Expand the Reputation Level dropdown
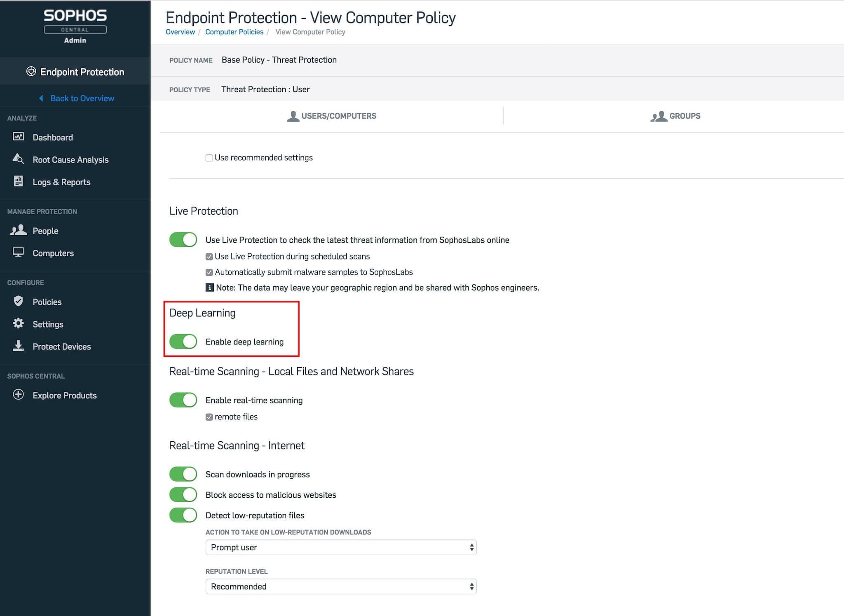The image size is (844, 616). [341, 586]
